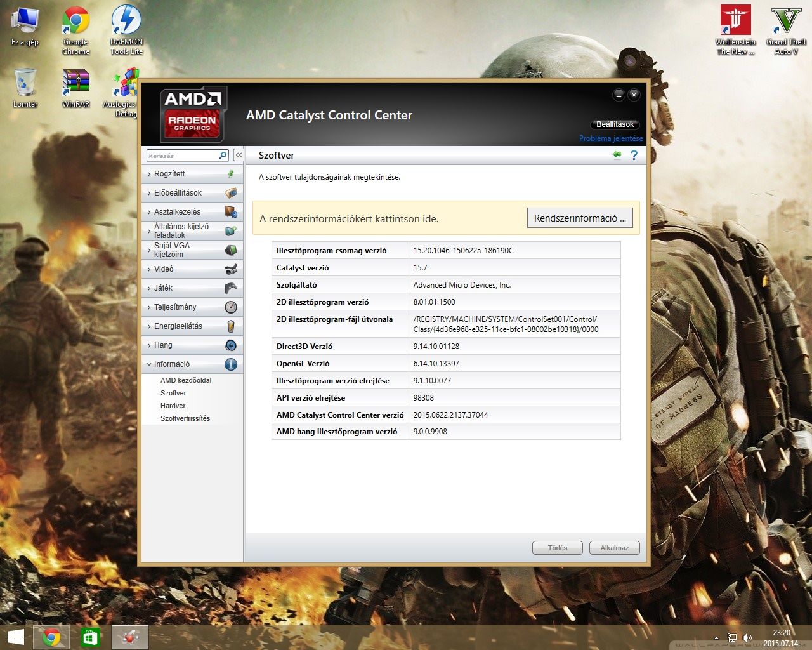
Task: Open the Windows Start button
Action: point(15,637)
